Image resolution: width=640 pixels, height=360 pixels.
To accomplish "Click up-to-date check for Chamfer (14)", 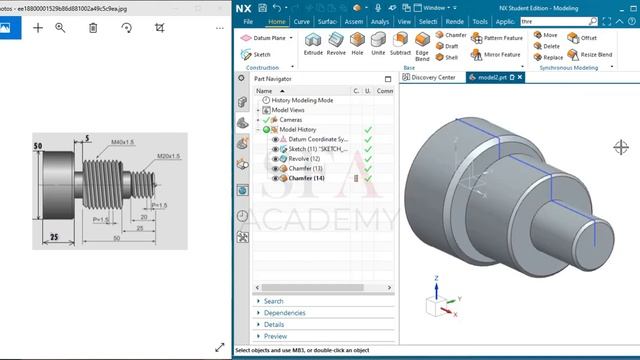I will point(368,178).
